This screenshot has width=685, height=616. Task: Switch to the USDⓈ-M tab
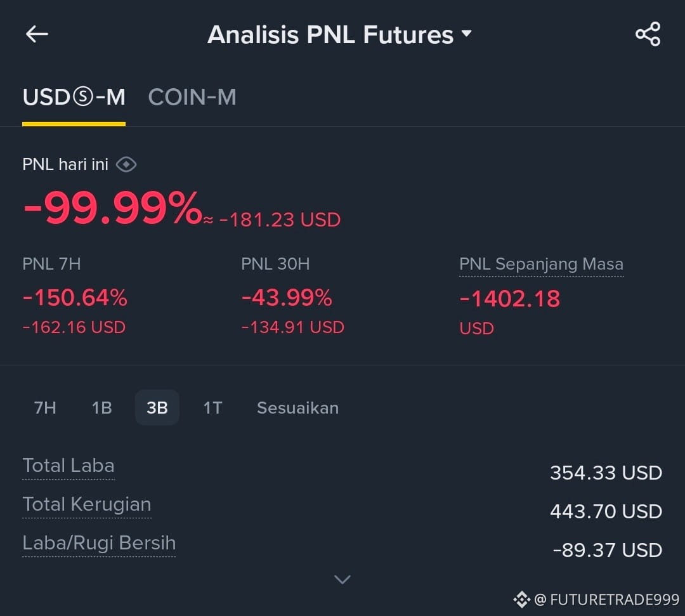click(x=74, y=97)
